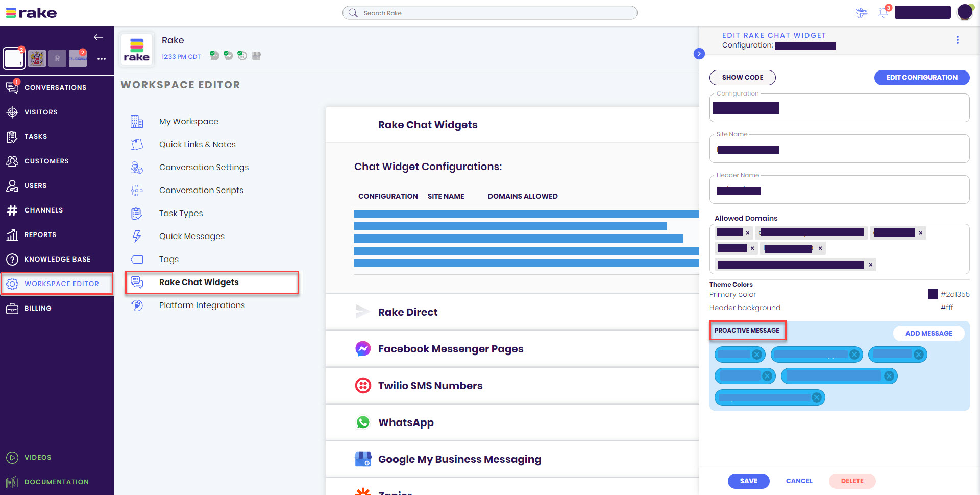Click the Google My Business icon
Viewport: 980px width, 495px height.
click(x=363, y=459)
